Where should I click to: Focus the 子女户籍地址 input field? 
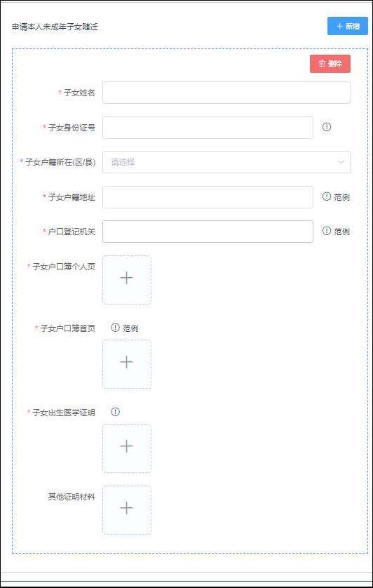coord(208,197)
